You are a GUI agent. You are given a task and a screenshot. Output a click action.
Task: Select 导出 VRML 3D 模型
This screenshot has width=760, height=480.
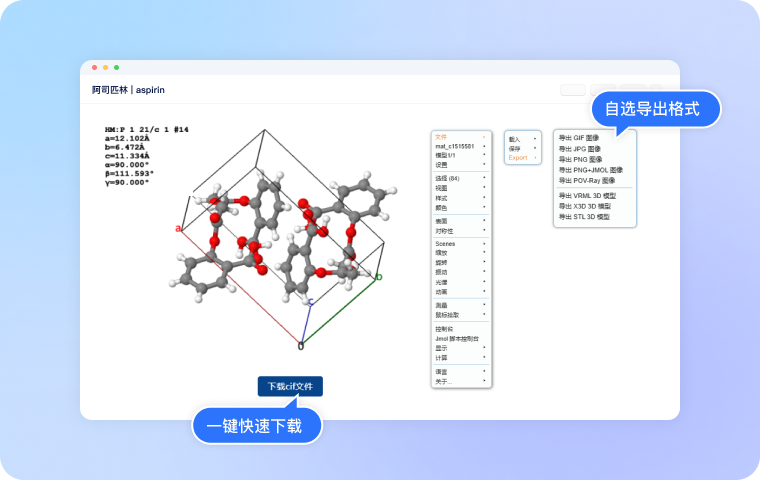(x=587, y=195)
